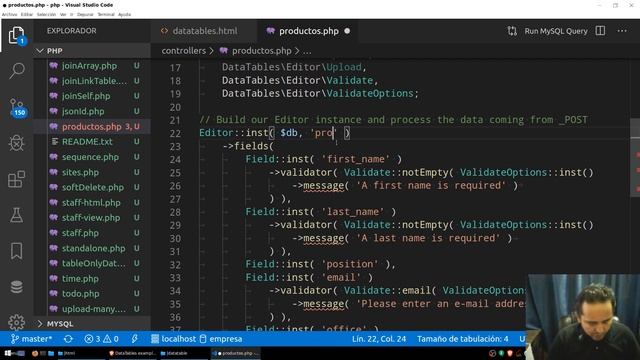The image size is (640, 360).
Task: Open the productos.php VS Code taskbar item
Action: tap(236, 353)
